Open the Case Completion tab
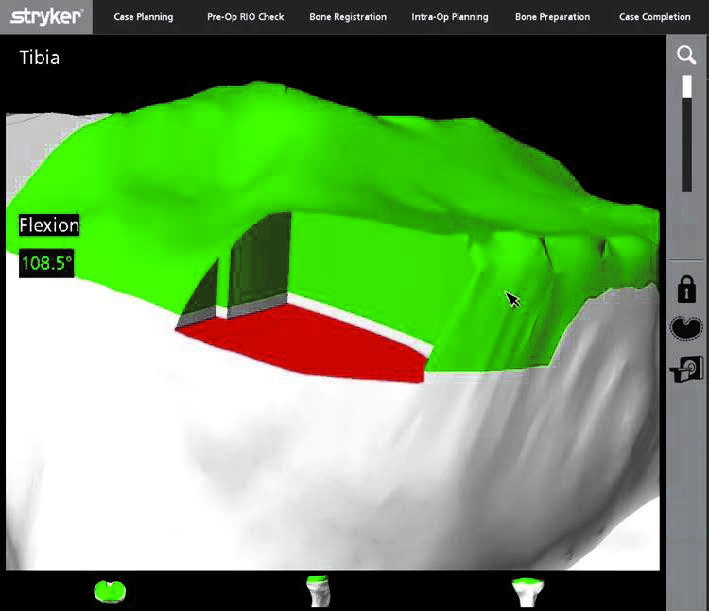 [654, 17]
